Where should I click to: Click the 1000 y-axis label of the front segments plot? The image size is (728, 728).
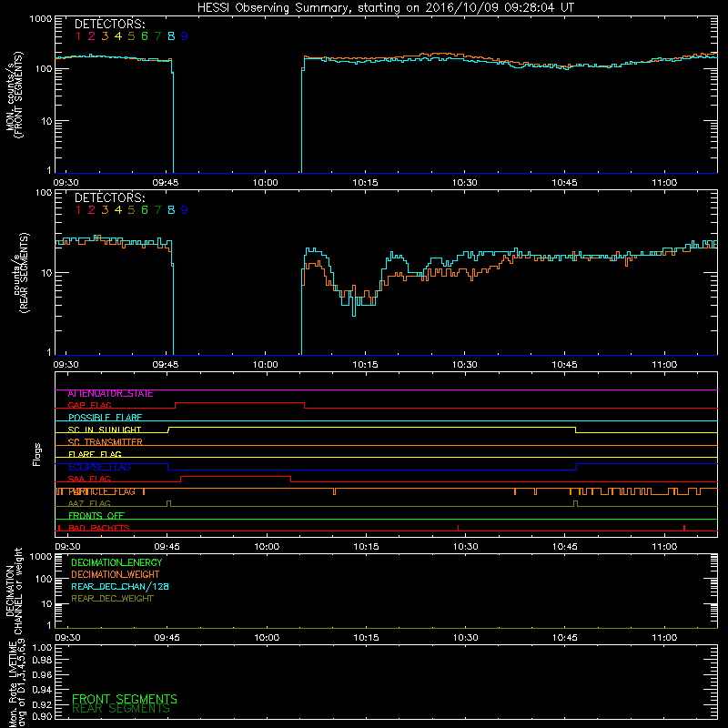pos(41,19)
